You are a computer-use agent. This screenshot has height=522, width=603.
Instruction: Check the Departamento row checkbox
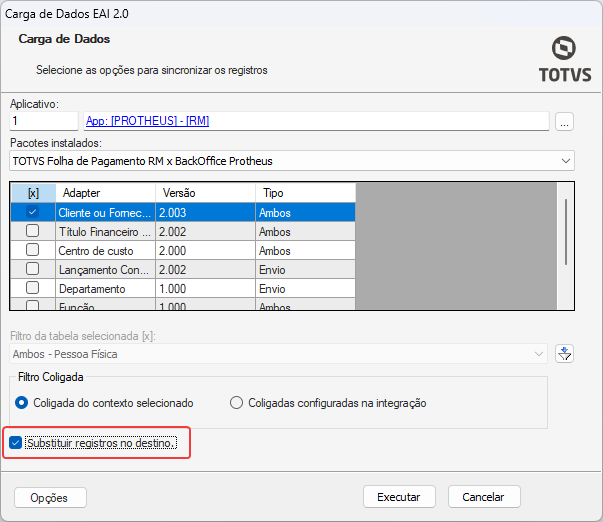pos(33,288)
